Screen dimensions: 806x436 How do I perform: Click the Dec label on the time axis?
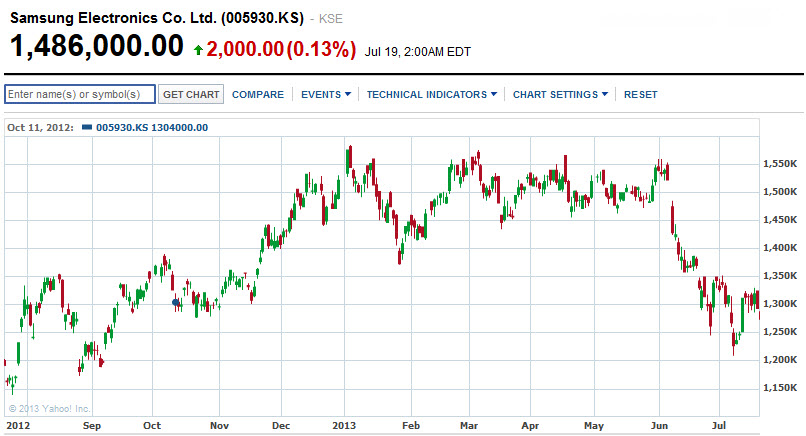[281, 426]
